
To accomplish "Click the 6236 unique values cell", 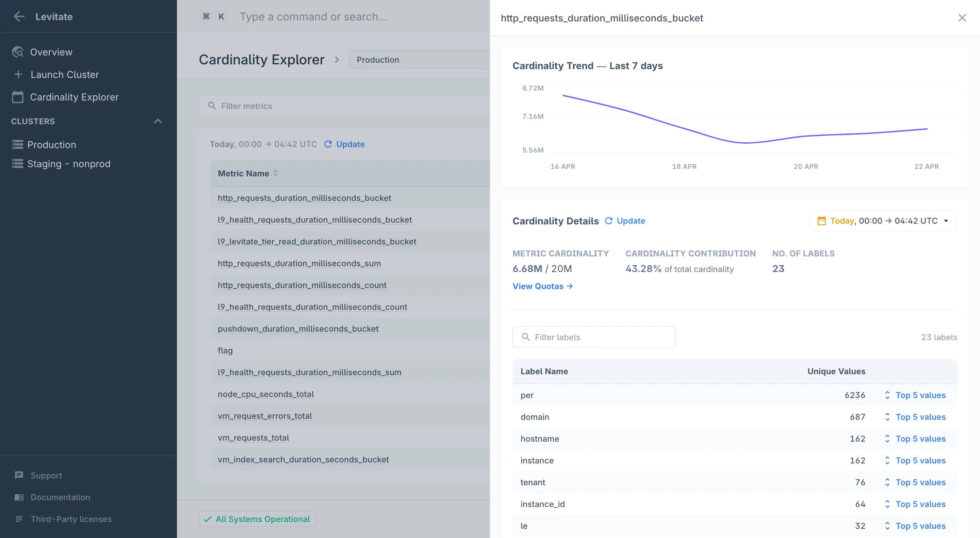I will tap(854, 395).
